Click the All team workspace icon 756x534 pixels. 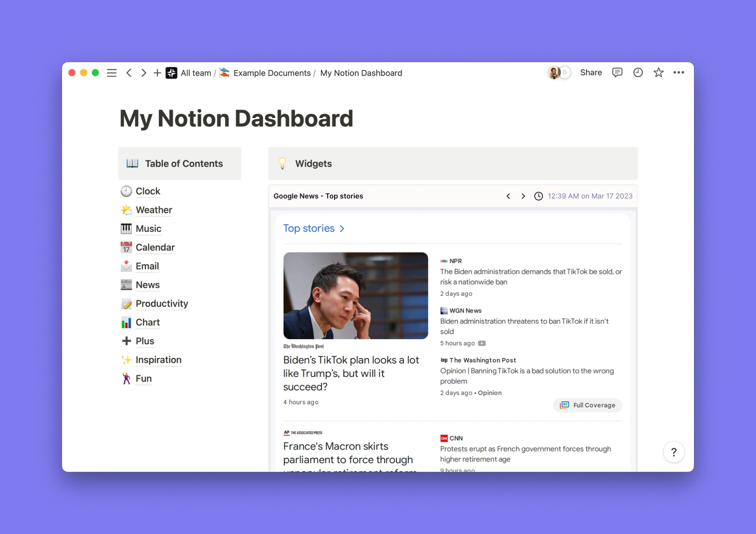click(171, 73)
